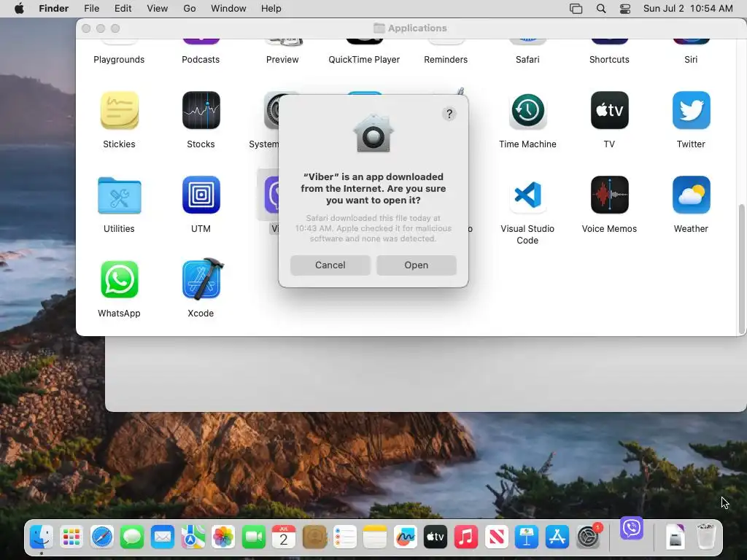Viewport: 747px width, 560px height.
Task: Click the disk image icon in Dock
Action: pos(675,537)
